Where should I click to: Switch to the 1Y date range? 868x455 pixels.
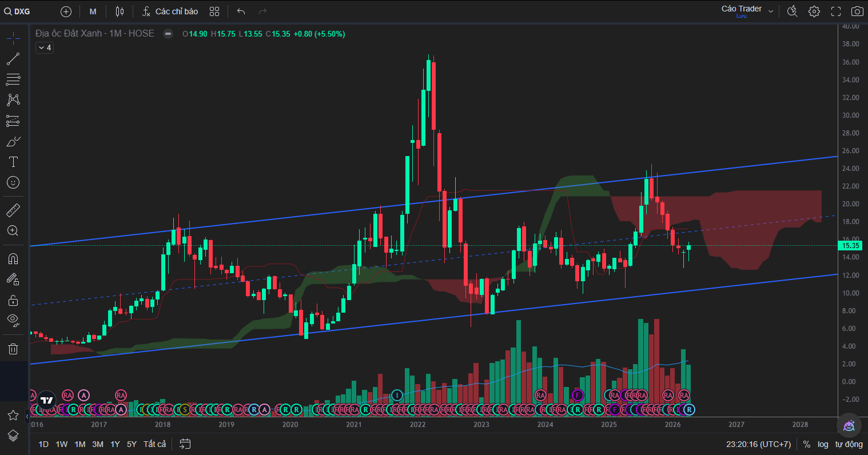click(115, 444)
